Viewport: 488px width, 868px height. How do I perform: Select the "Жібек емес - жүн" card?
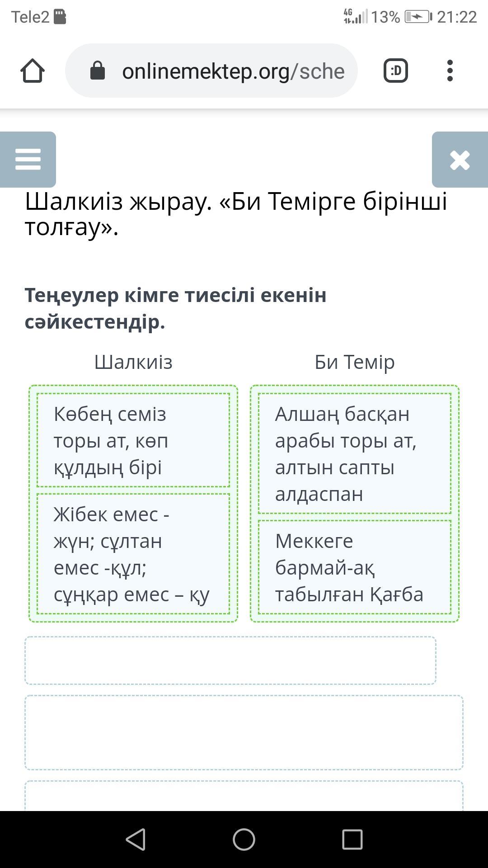133,554
